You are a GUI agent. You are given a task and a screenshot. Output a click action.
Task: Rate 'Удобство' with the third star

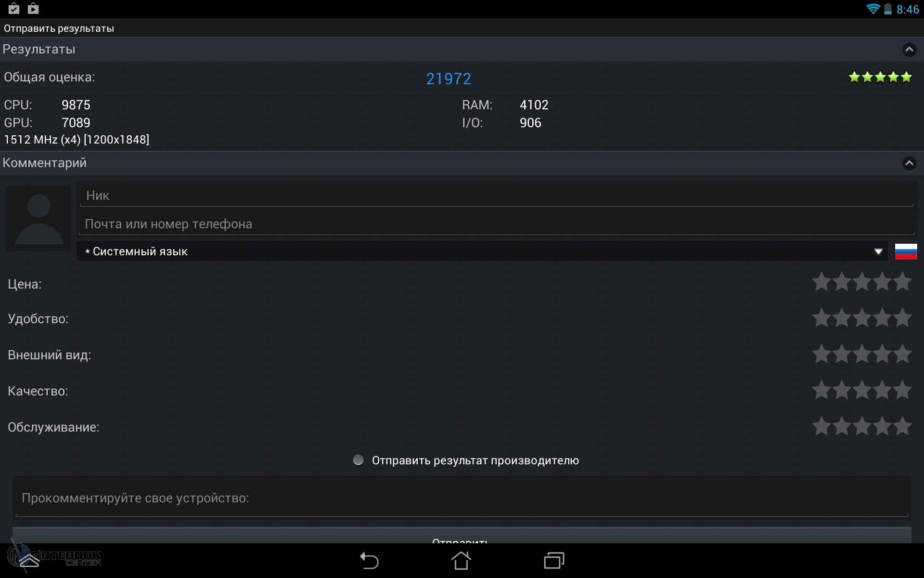click(x=862, y=318)
